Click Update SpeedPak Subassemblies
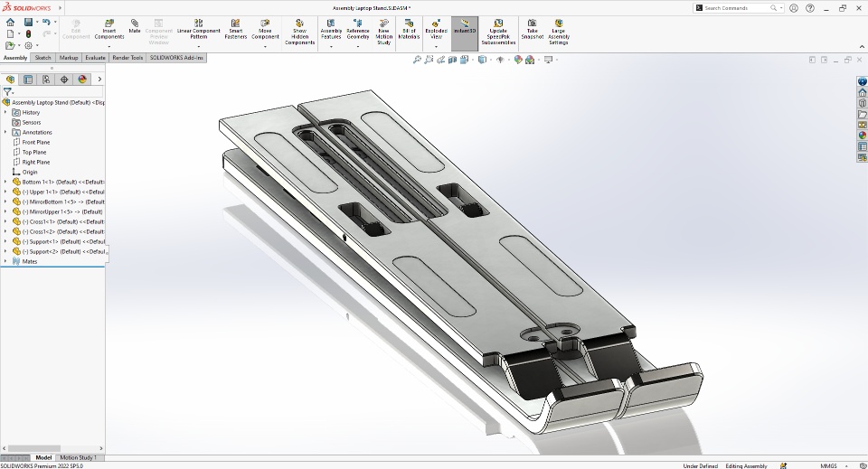868x469 pixels. 498,32
